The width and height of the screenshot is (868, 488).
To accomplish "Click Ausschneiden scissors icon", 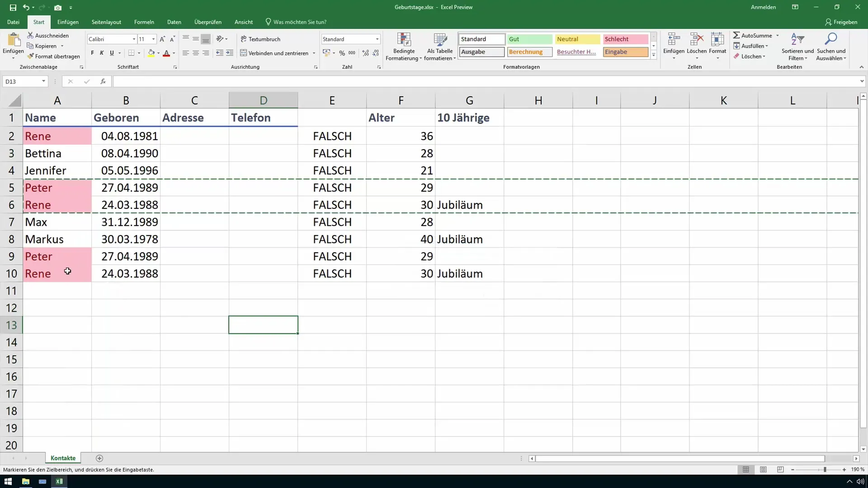I will tap(30, 35).
